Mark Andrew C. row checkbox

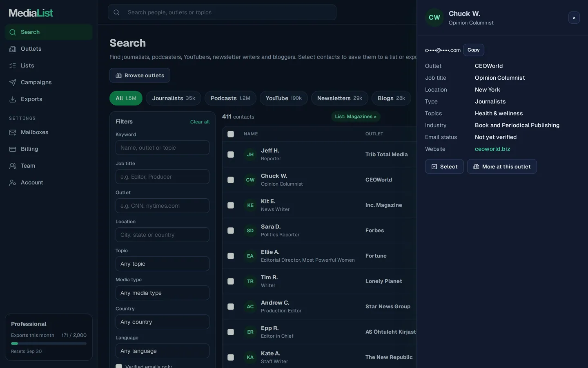coord(231,307)
